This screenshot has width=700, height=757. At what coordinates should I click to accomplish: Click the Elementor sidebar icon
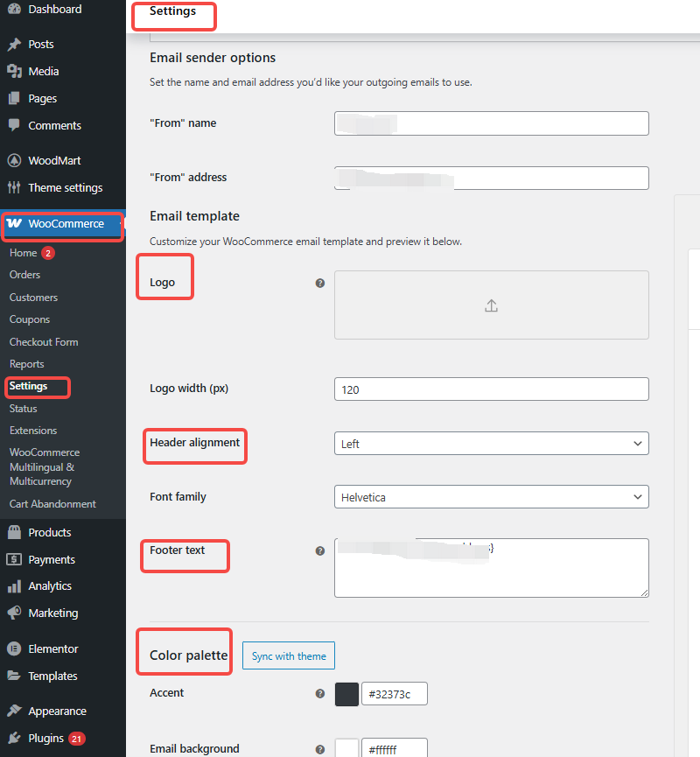point(14,648)
